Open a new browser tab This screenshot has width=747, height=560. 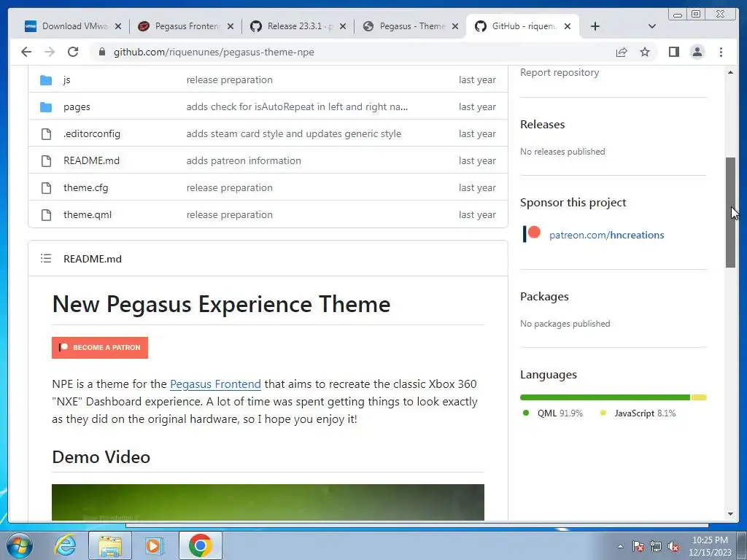point(595,26)
